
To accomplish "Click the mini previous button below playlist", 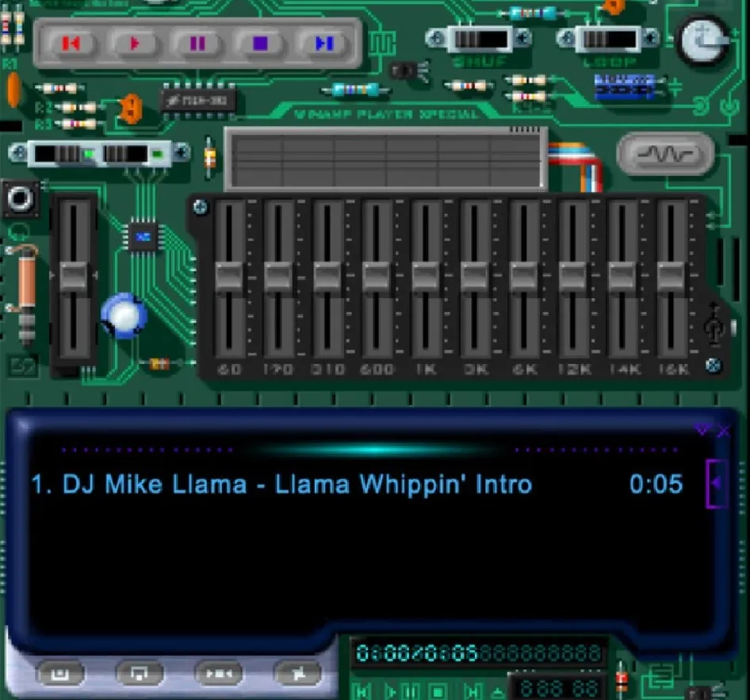I will point(364,690).
